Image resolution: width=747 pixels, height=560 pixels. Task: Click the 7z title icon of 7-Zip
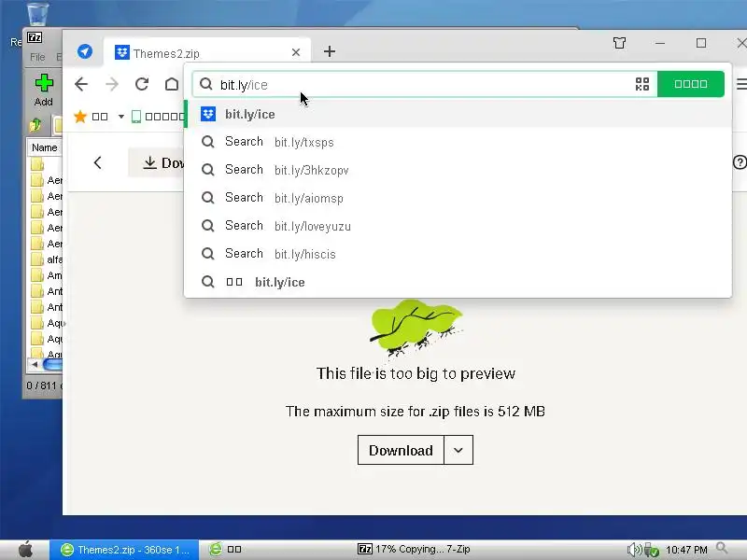35,37
